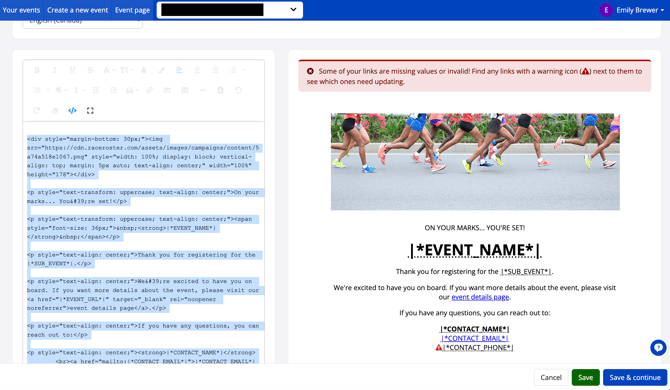Open the inline style paintbrush tool

(162, 70)
